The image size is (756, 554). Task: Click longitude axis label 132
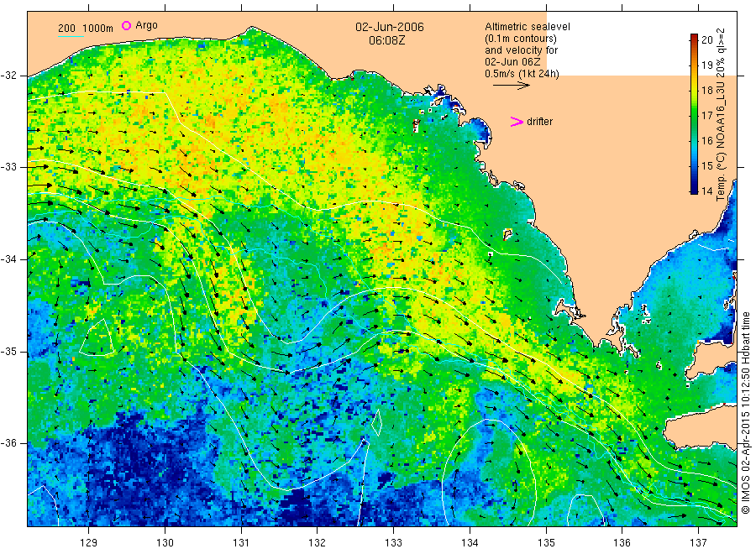click(318, 543)
